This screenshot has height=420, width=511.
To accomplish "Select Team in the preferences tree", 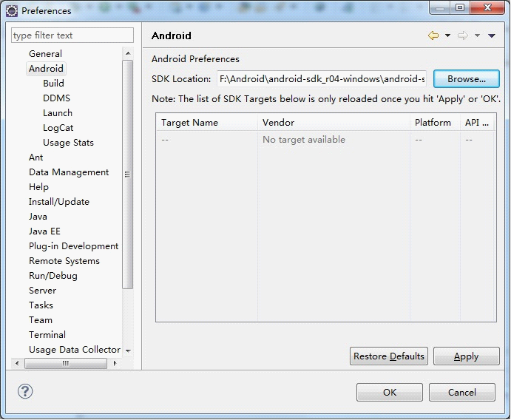I will 41,320.
